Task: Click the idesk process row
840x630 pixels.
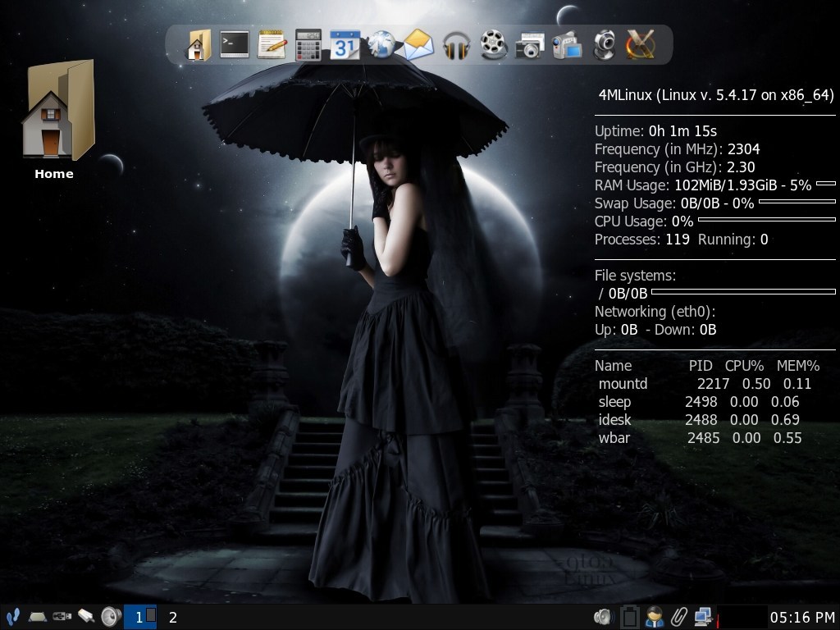Action: (x=699, y=420)
